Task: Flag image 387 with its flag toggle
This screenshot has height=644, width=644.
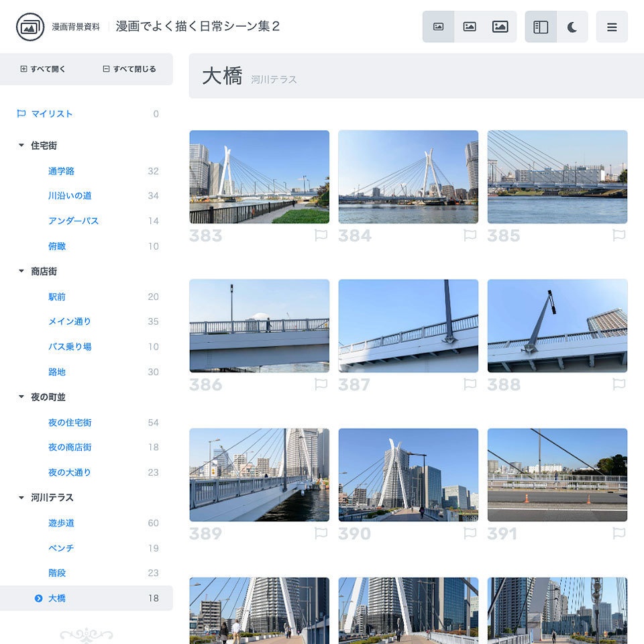Action: pyautogui.click(x=470, y=385)
